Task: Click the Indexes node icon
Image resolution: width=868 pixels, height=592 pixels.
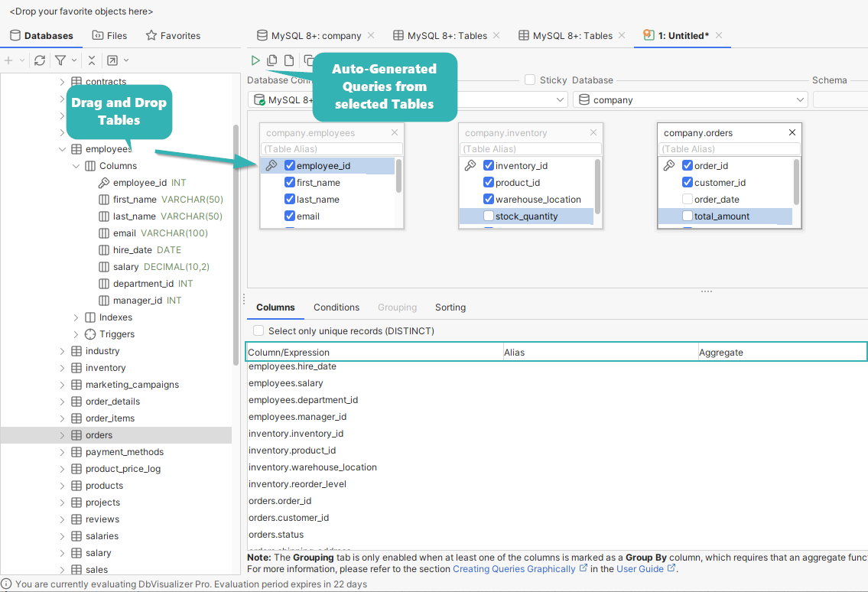Action: 90,317
